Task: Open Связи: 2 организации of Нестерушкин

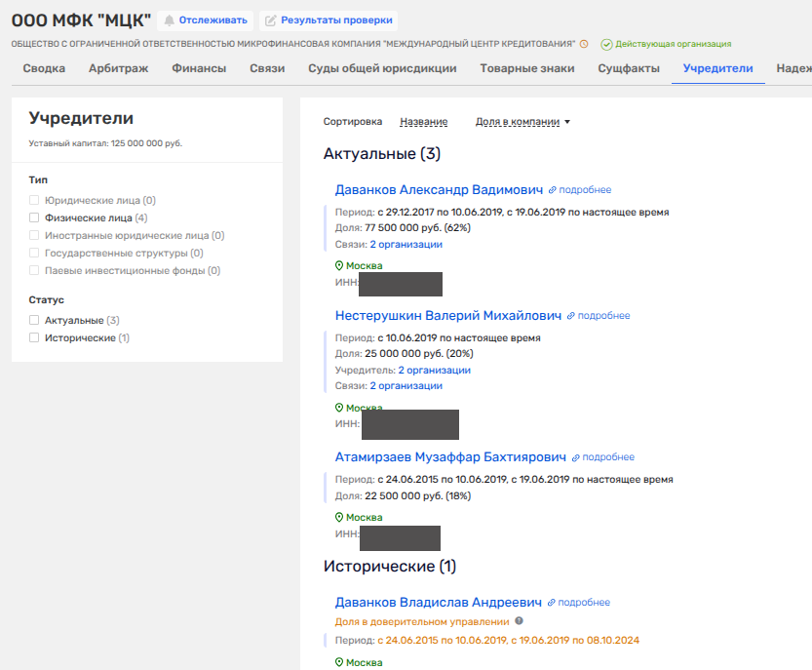Action: click(x=406, y=386)
